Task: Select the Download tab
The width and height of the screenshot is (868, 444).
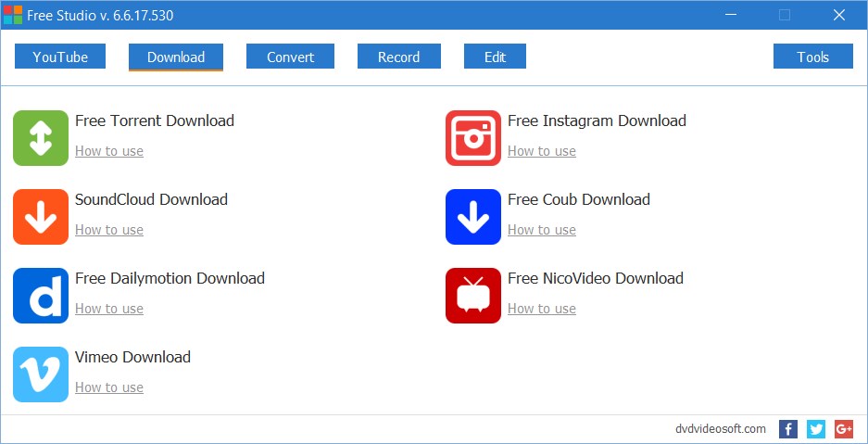Action: click(176, 57)
